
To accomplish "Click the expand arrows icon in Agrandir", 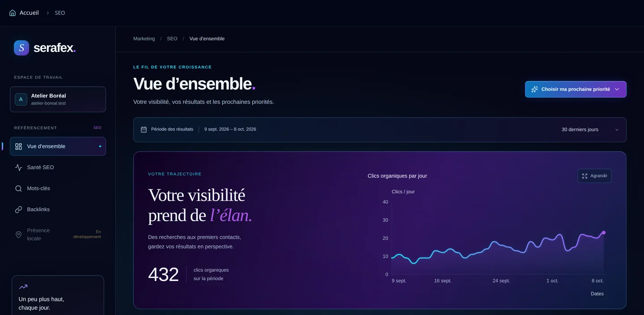I will (x=585, y=176).
